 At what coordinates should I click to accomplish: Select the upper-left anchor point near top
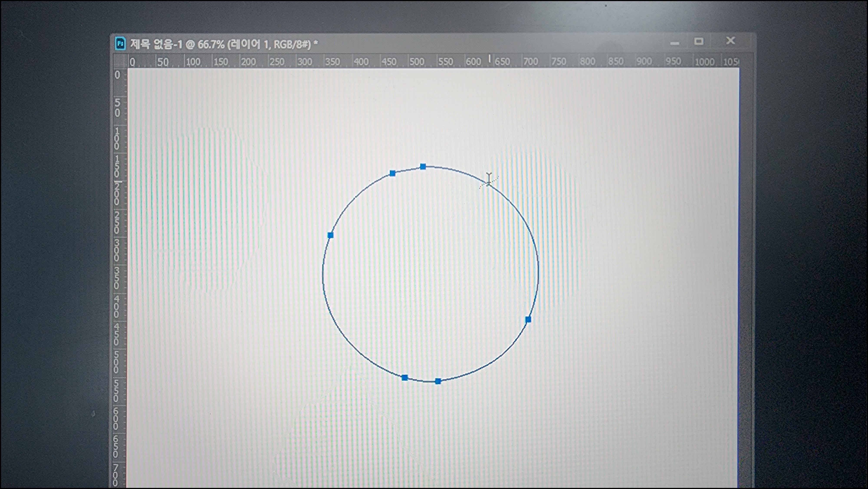click(x=393, y=173)
